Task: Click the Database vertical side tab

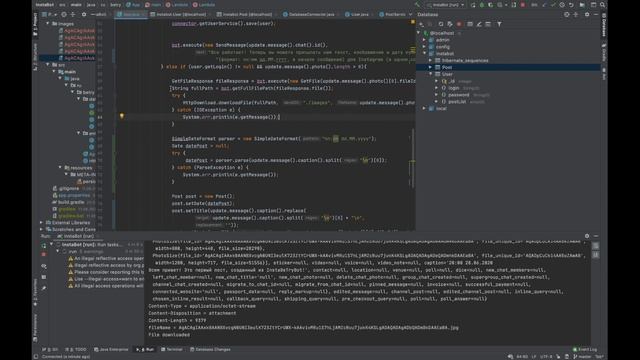Action: [x=604, y=24]
